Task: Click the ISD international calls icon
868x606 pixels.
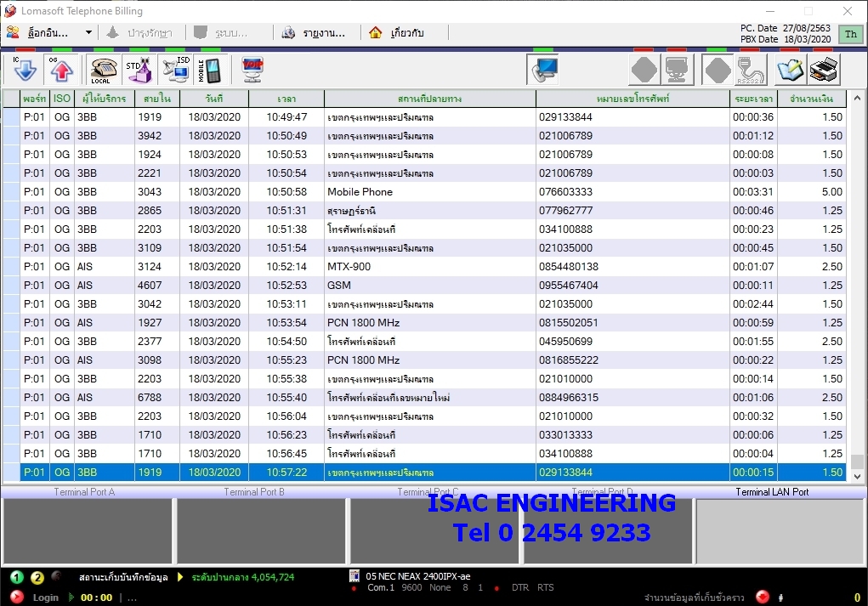Action: 175,70
